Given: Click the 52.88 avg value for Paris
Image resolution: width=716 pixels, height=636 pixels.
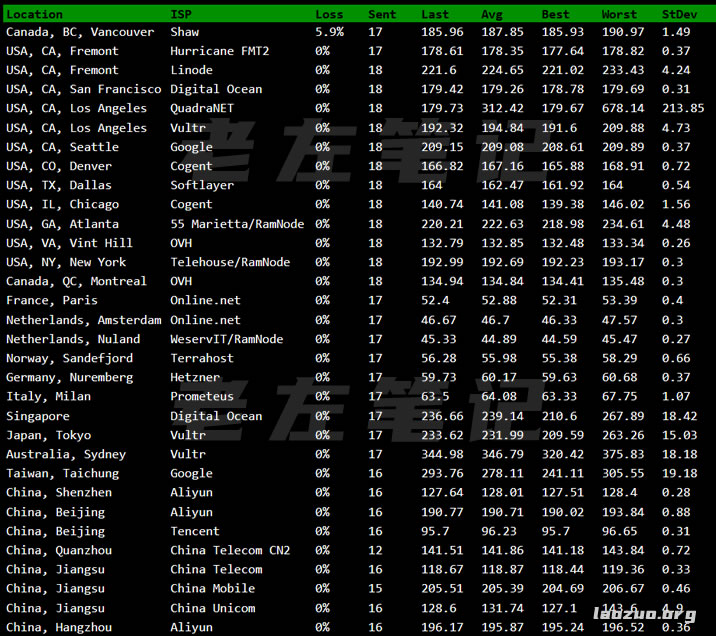Looking at the screenshot, I should 499,301.
